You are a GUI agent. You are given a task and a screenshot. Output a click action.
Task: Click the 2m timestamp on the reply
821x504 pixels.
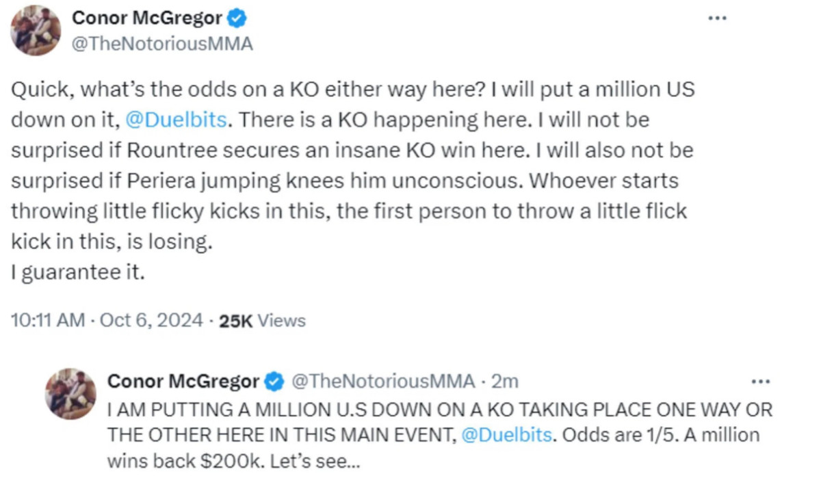506,382
